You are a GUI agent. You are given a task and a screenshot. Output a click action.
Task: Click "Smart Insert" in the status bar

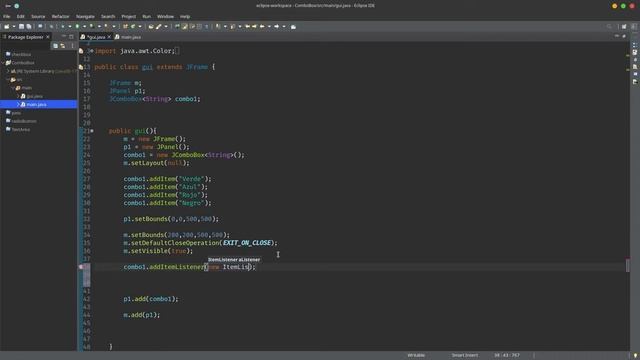(464, 355)
